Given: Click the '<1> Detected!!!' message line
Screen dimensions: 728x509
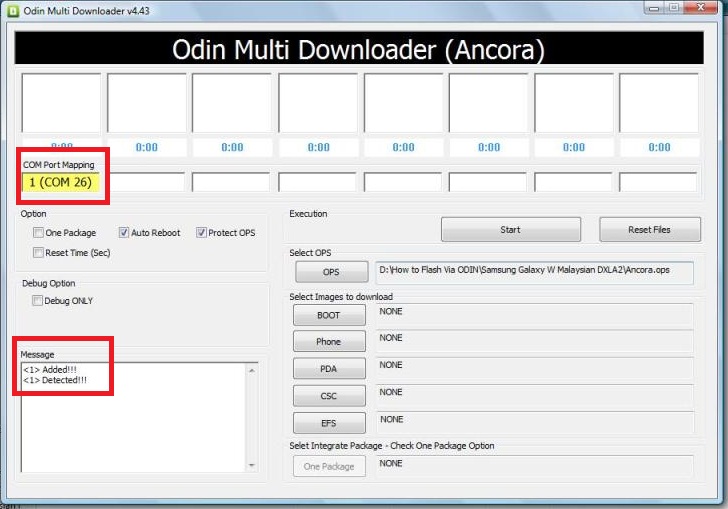Looking at the screenshot, I should coord(55,380).
